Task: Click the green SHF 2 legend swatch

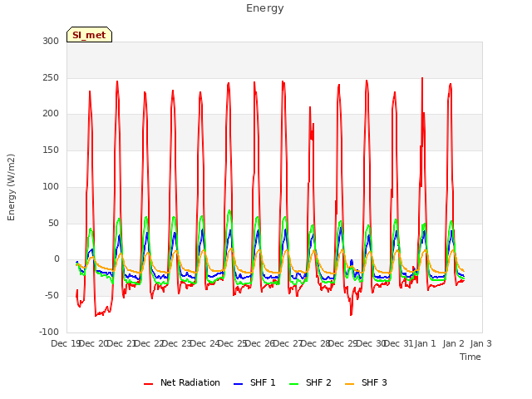Action: tap(293, 384)
